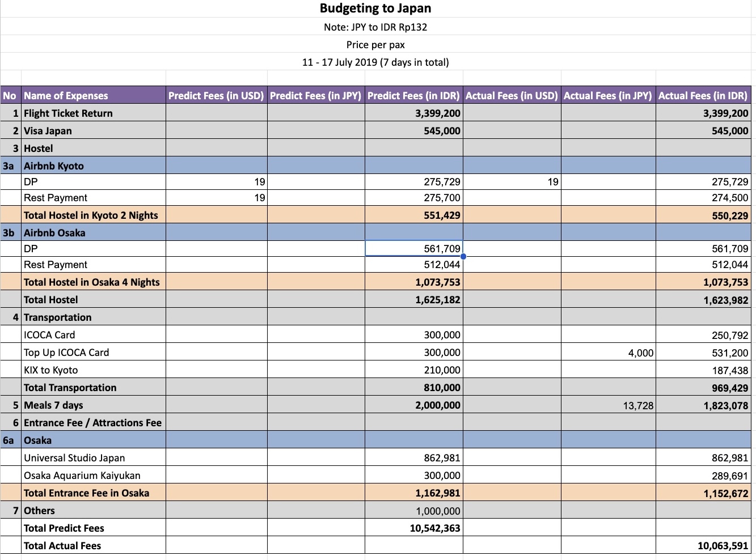Screen dimensions: 756x560
Task: Click the "Actual Fees (in JPY)" column header
Action: pyautogui.click(x=608, y=96)
